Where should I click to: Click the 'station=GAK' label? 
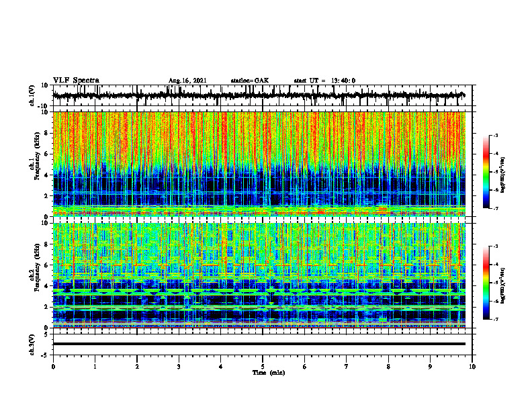point(250,81)
